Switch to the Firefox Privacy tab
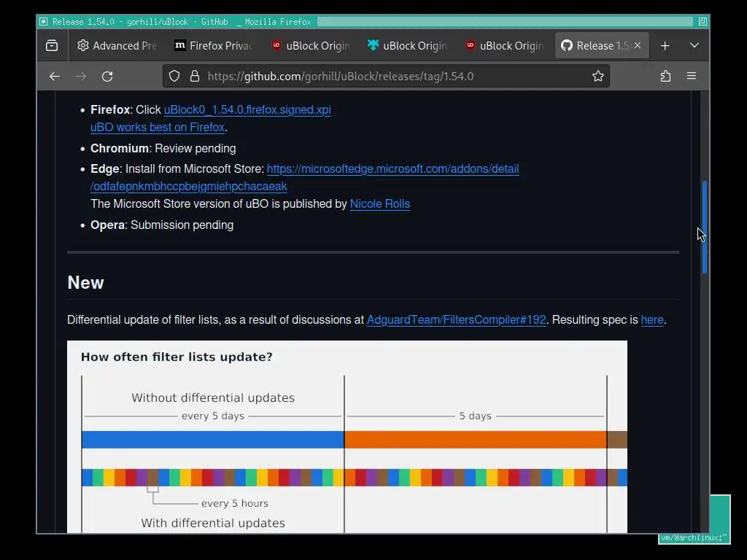Image resolution: width=747 pixels, height=560 pixels. point(214,46)
